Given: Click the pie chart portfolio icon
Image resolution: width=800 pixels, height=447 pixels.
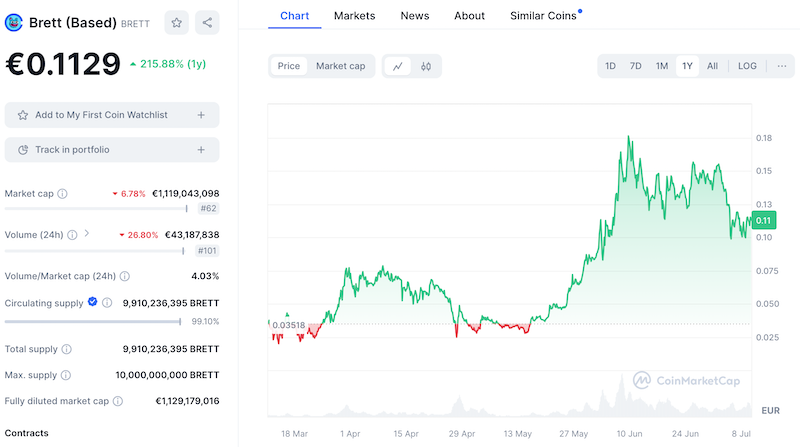Looking at the screenshot, I should tap(23, 150).
